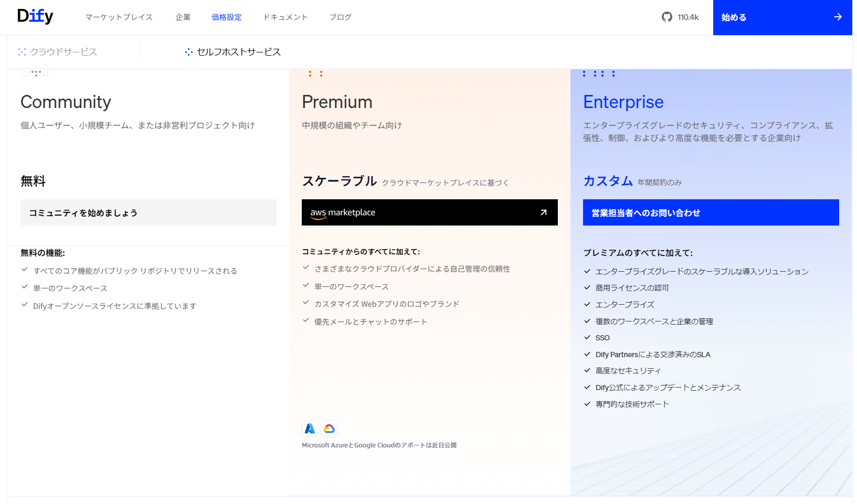Click コミュニティを始めましょう button
Viewport: 857px width, 504px height.
(149, 212)
